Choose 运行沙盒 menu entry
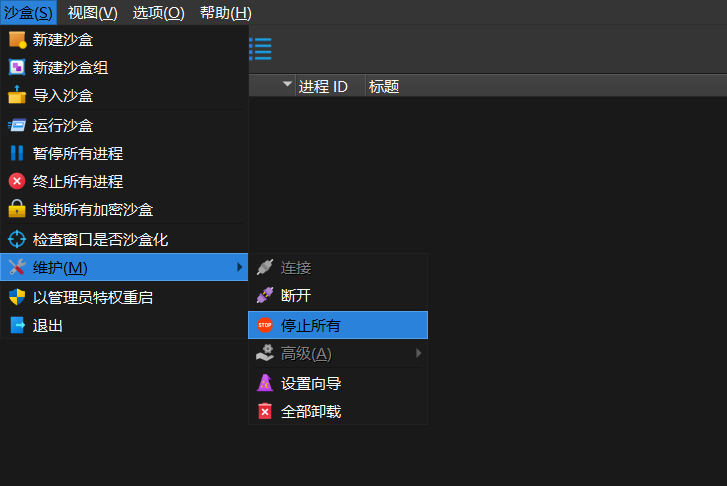Image resolution: width=727 pixels, height=486 pixels. tap(124, 126)
